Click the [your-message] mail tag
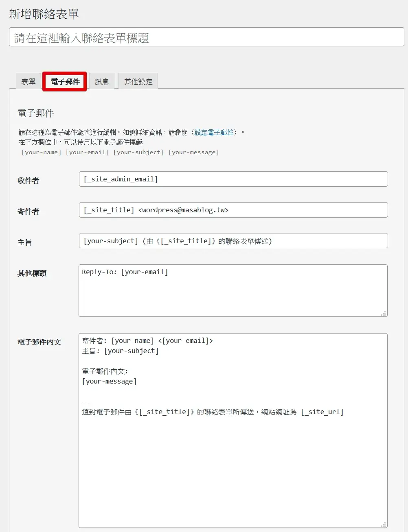Screen dimensions: 408x532 pyautogui.click(x=194, y=152)
